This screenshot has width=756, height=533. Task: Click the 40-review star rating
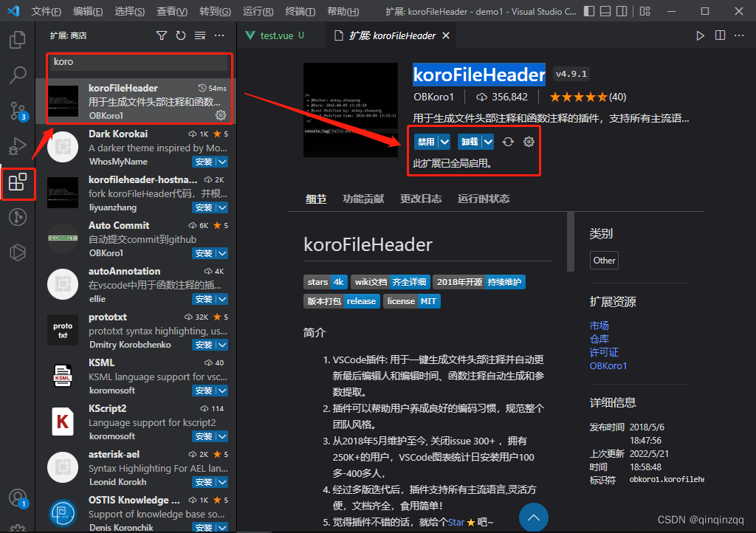(x=588, y=97)
